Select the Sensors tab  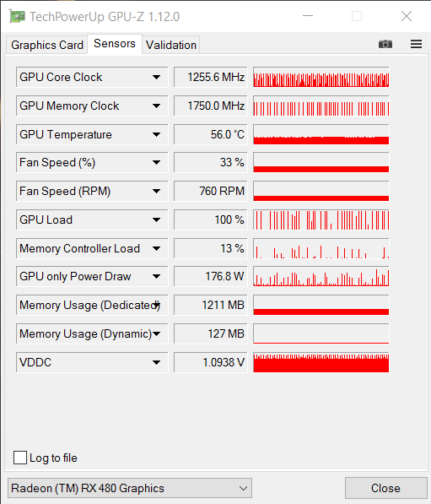[115, 44]
